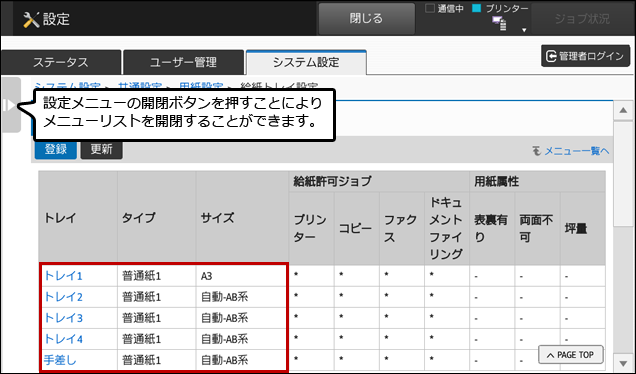Image resolution: width=636 pixels, height=374 pixels.
Task: Click the 表裏有り column header
Action: [x=492, y=228]
